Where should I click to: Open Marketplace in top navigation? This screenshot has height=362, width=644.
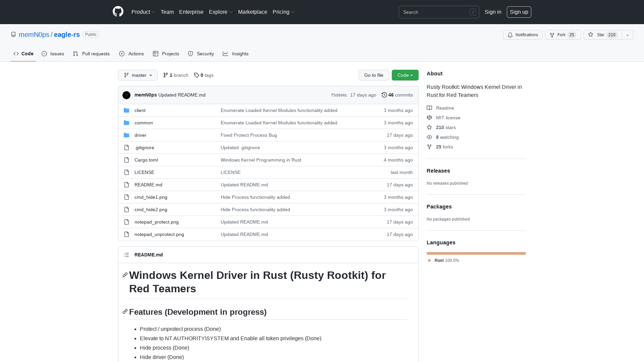253,12
